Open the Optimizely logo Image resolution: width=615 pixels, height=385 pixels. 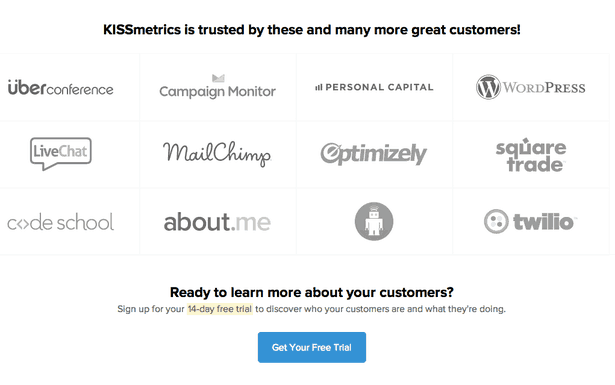[x=373, y=153]
